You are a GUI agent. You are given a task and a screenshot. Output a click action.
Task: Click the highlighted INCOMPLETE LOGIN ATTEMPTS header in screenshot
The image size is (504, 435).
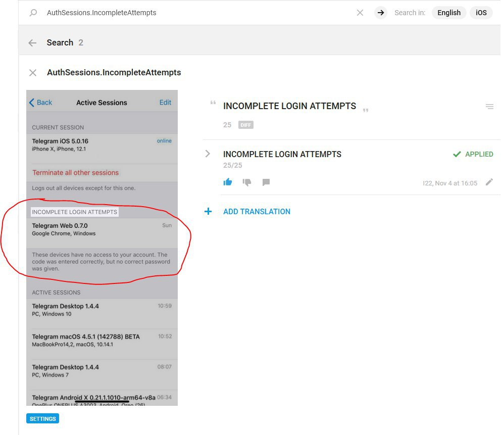(75, 212)
